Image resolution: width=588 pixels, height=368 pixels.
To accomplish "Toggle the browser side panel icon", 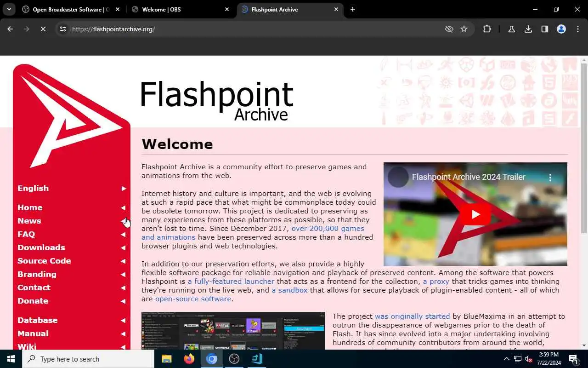I will (545, 29).
